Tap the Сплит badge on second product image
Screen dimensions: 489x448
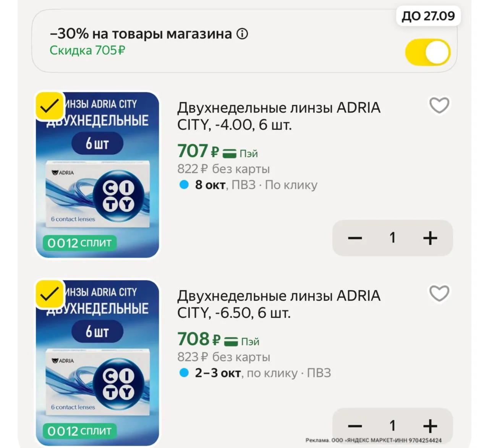[79, 431]
